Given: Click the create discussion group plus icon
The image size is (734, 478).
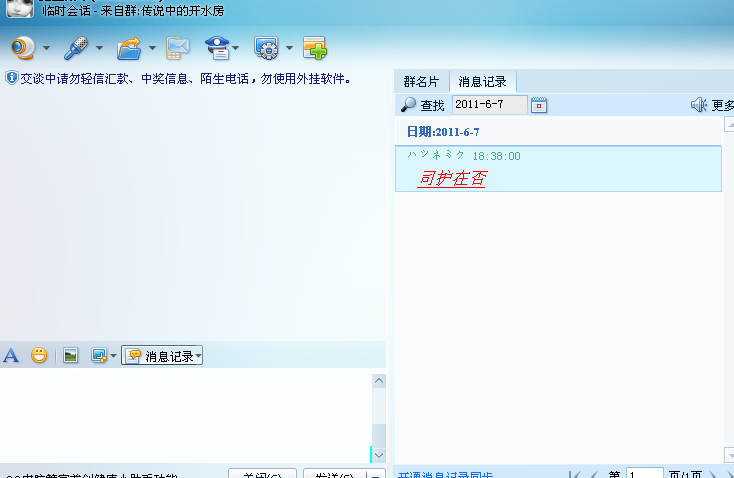Looking at the screenshot, I should pyautogui.click(x=315, y=48).
